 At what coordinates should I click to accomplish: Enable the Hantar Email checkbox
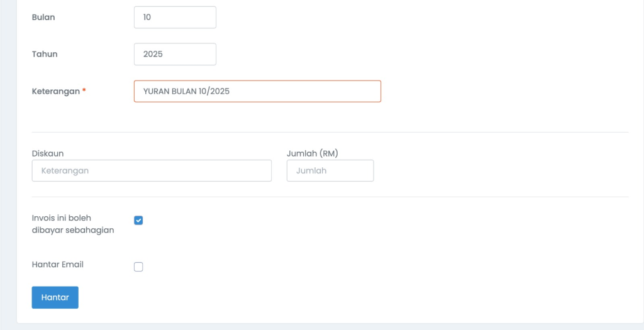click(138, 267)
